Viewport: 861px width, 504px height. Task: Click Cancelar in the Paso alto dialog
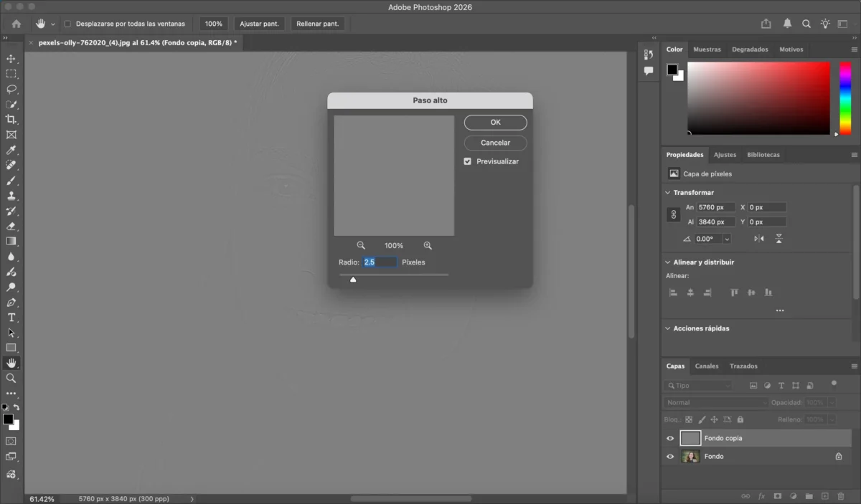[x=495, y=143]
